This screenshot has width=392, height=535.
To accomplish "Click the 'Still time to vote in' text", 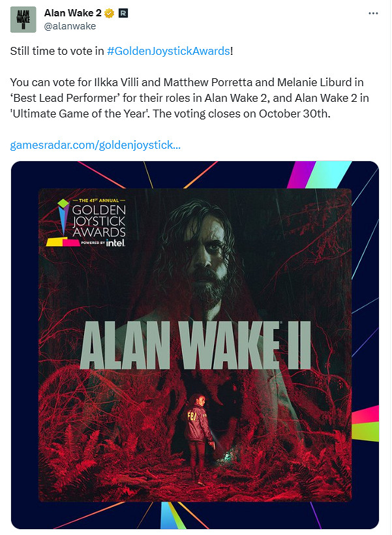I will 57,51.
